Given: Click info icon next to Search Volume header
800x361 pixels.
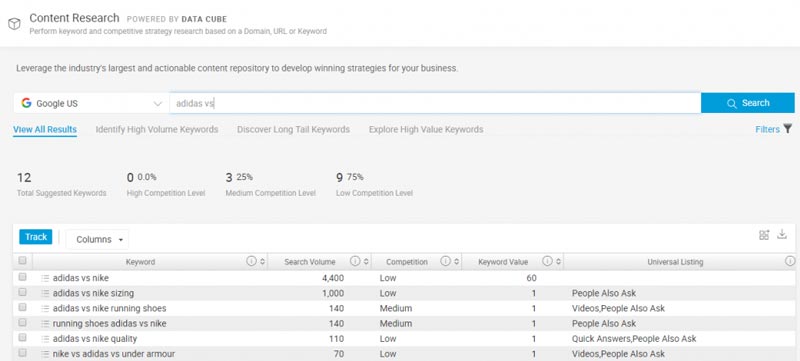Looking at the screenshot, I should click(x=355, y=262).
